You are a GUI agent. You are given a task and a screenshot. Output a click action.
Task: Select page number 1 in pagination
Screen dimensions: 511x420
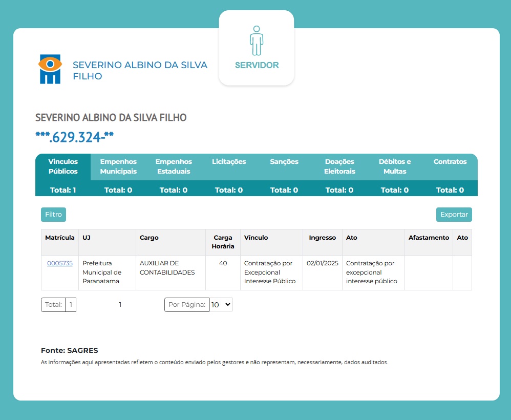pos(120,305)
